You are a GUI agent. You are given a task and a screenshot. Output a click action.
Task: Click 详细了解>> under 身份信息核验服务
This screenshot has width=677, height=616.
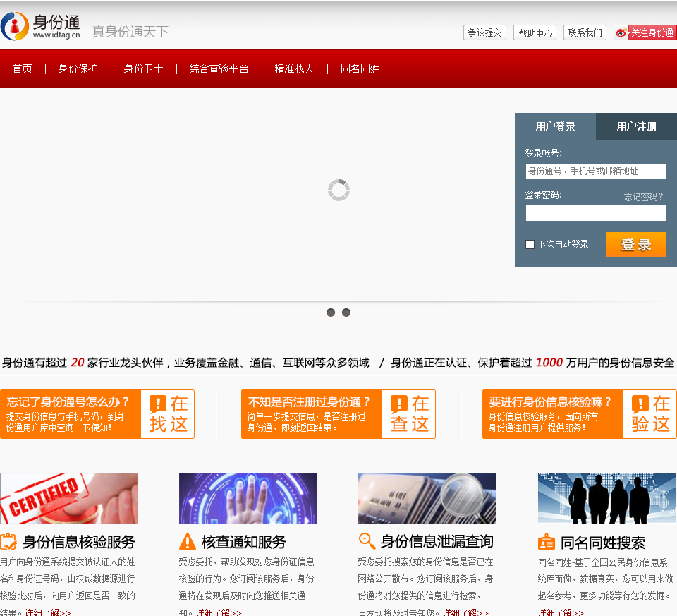click(x=48, y=612)
